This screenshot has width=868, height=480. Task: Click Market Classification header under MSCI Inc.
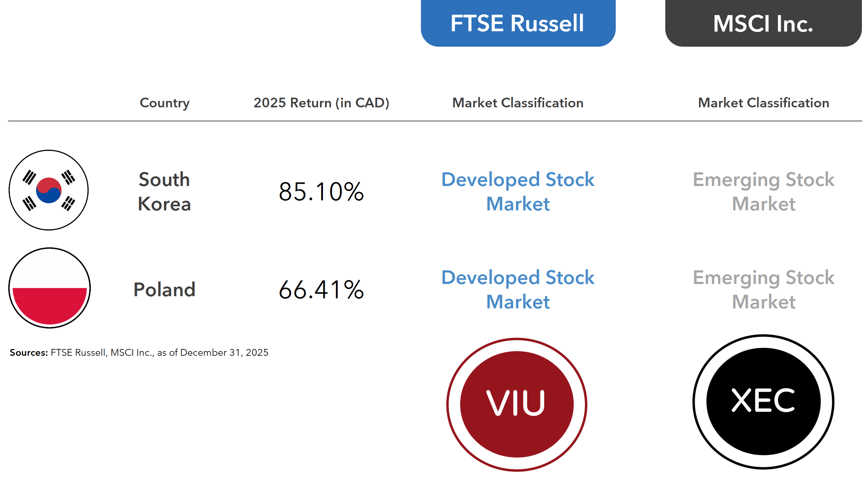(764, 103)
